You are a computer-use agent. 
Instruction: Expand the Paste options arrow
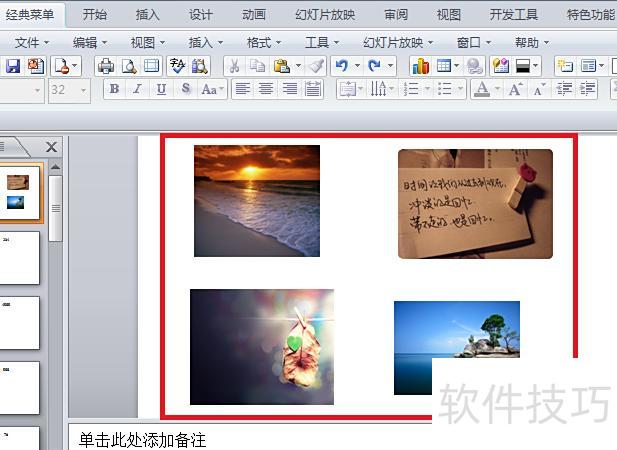(299, 66)
